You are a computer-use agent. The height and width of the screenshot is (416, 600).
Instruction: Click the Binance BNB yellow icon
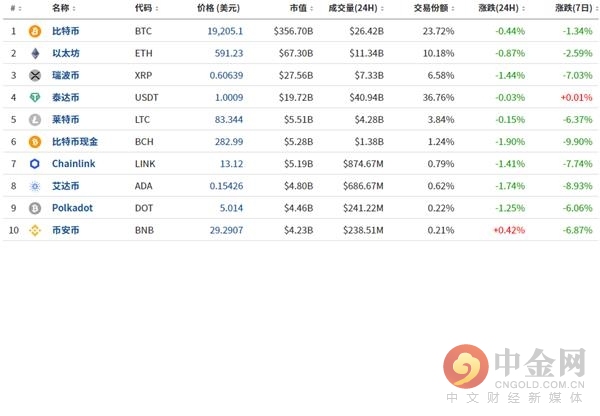pos(35,230)
